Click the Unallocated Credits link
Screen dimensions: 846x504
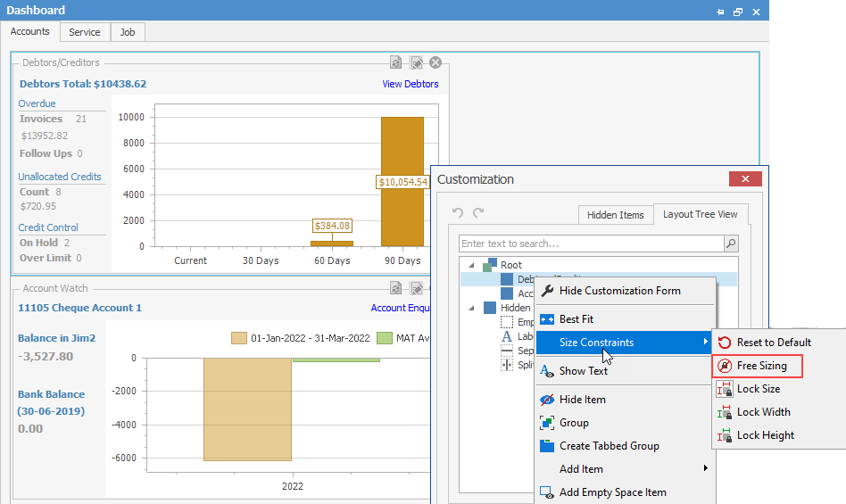coord(60,177)
